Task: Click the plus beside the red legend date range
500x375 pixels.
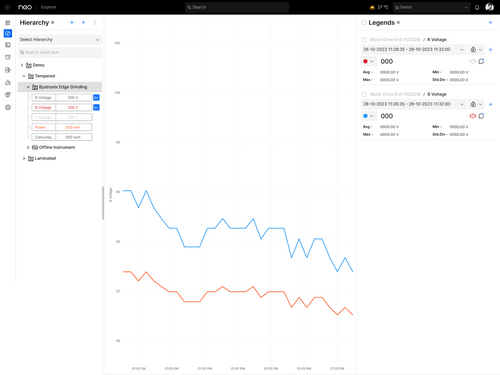Action: coord(490,49)
